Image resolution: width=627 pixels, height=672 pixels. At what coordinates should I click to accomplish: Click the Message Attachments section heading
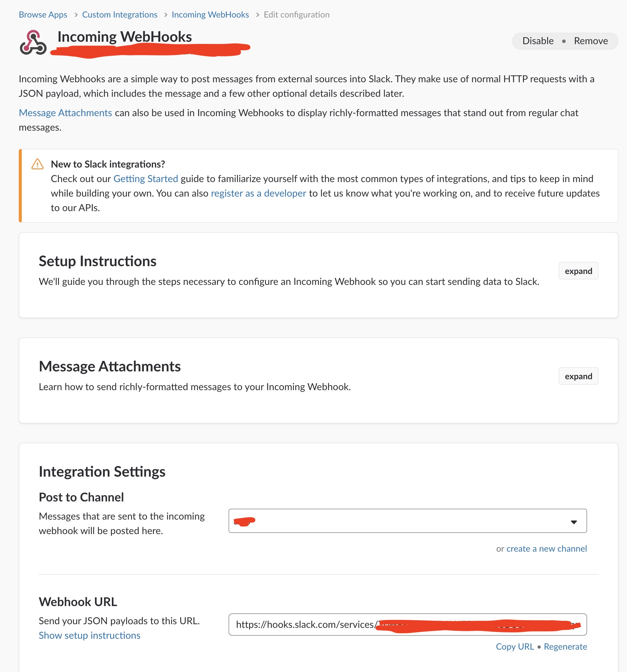tap(110, 367)
